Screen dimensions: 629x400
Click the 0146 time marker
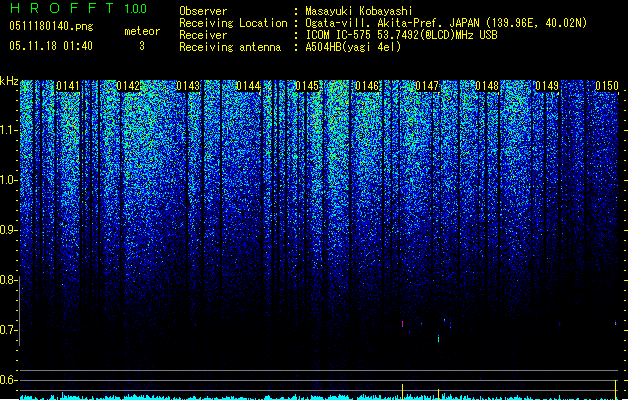click(x=367, y=86)
